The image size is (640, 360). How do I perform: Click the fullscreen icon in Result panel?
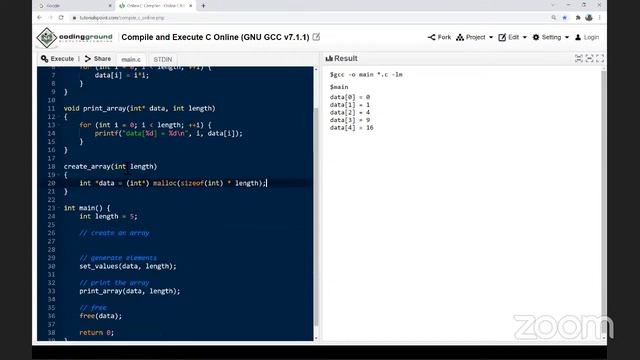pos(600,58)
